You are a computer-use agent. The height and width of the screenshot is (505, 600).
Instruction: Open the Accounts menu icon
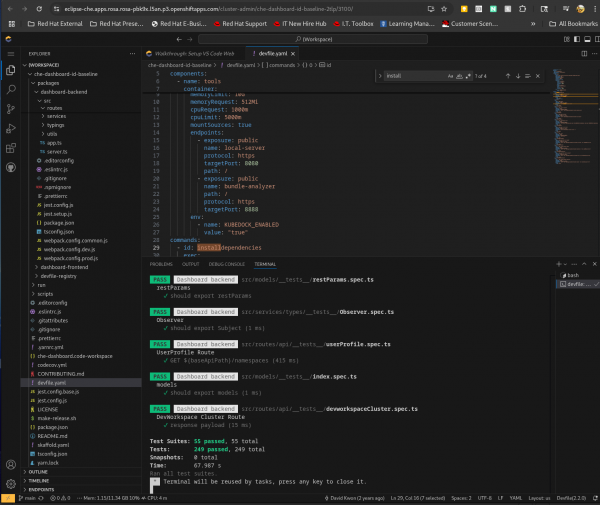[x=11, y=464]
